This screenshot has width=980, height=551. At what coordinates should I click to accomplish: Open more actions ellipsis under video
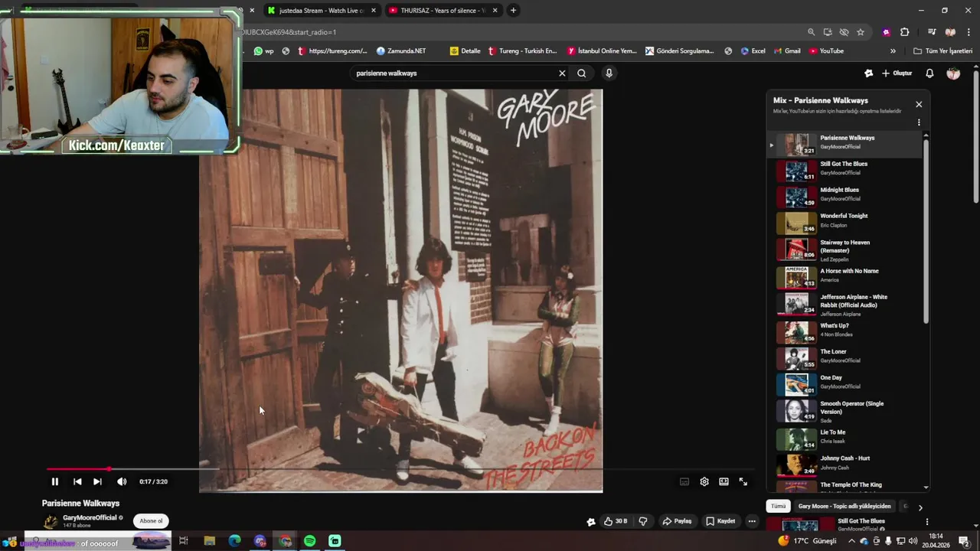point(752,521)
